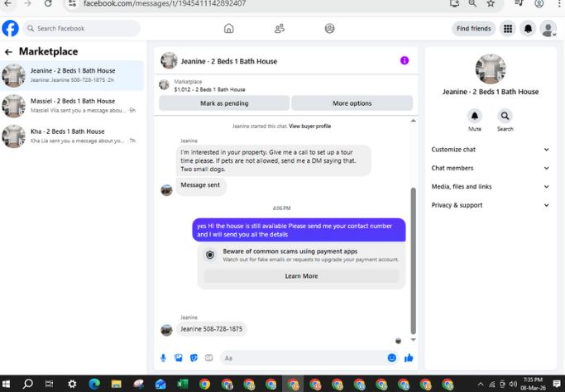Reload the page with browser refresh icon
The height and width of the screenshot is (392, 565).
point(47,3)
